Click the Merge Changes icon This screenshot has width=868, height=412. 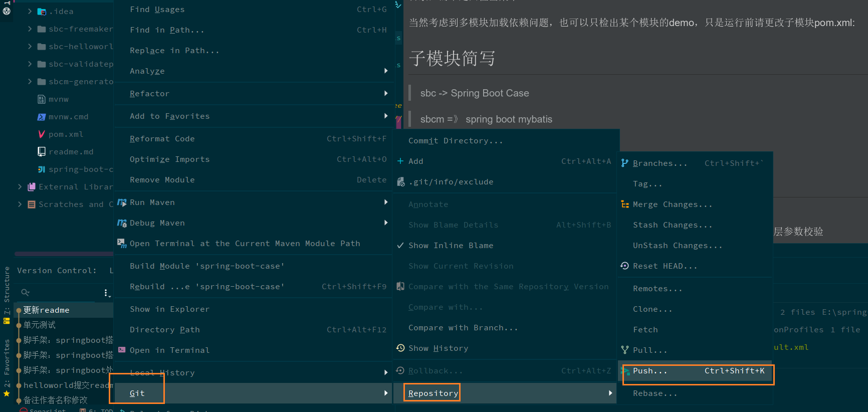[625, 204]
